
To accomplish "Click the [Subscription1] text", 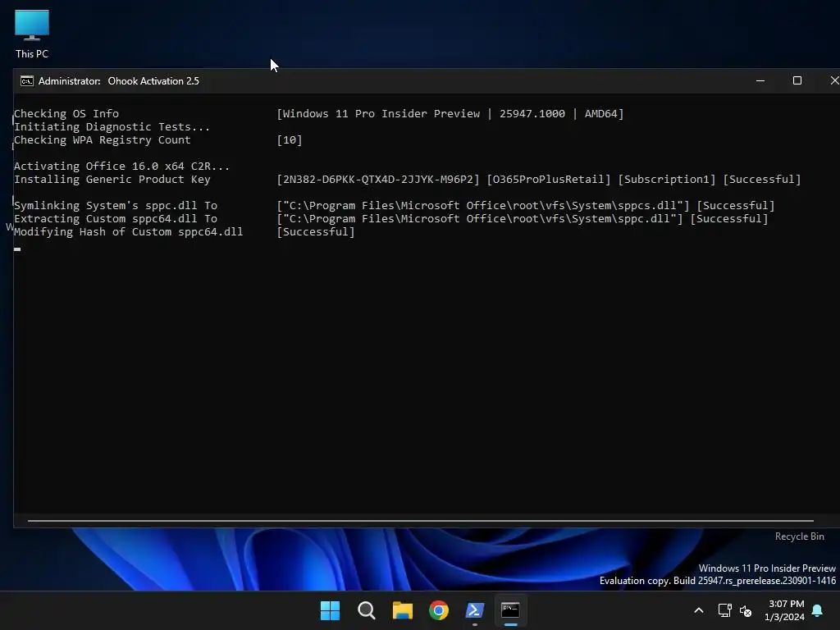I will tap(667, 180).
